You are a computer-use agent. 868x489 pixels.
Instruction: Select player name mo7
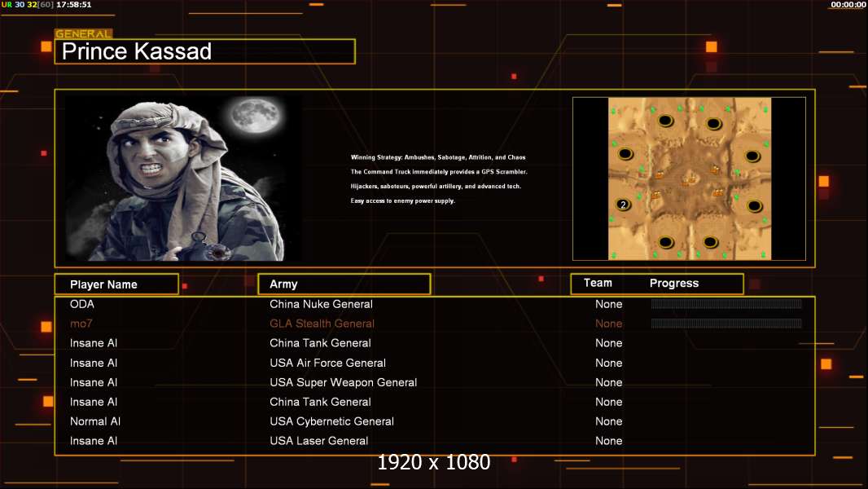pos(81,324)
